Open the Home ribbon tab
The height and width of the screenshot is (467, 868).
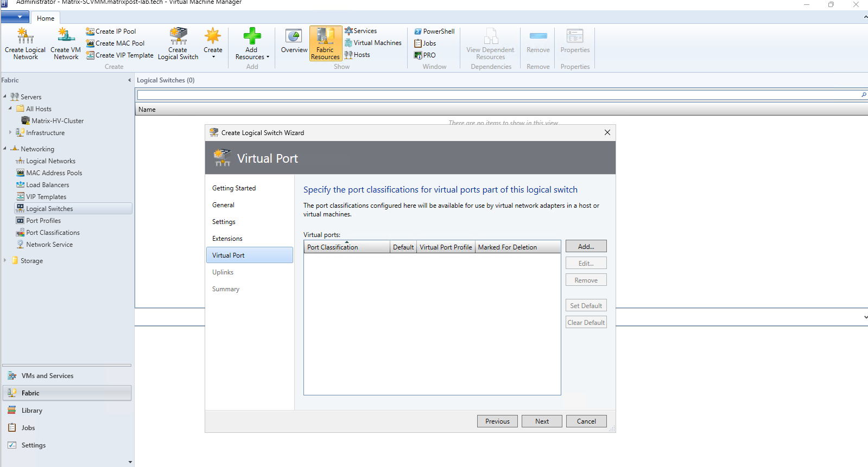click(46, 18)
